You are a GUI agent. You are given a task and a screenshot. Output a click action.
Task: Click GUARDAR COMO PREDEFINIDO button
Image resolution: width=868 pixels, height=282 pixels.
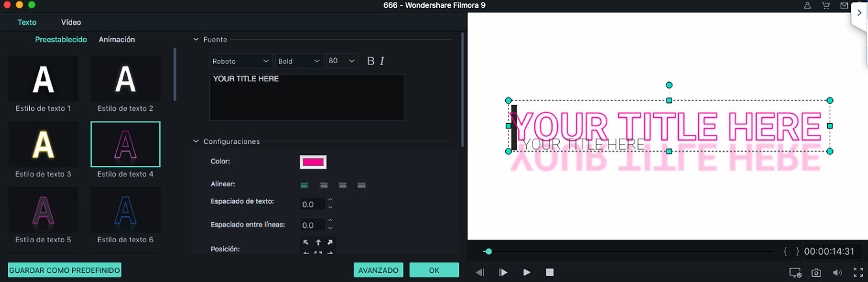coord(64,270)
